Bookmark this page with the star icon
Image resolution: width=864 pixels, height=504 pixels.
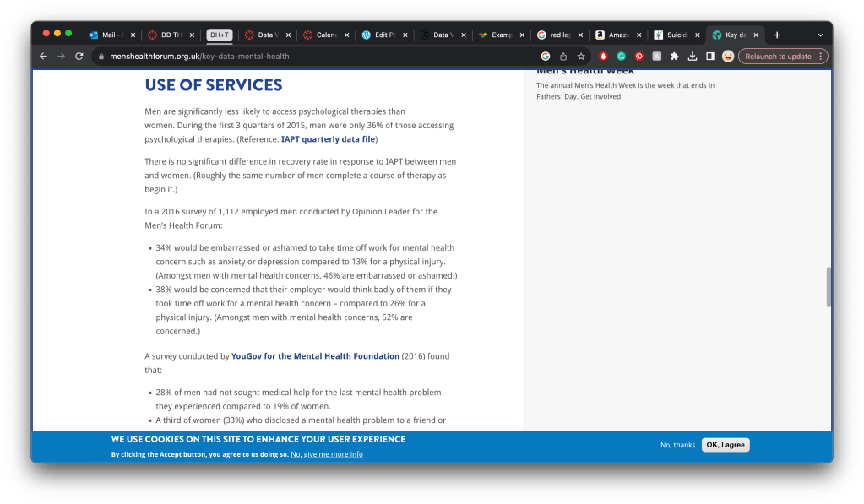(x=581, y=57)
